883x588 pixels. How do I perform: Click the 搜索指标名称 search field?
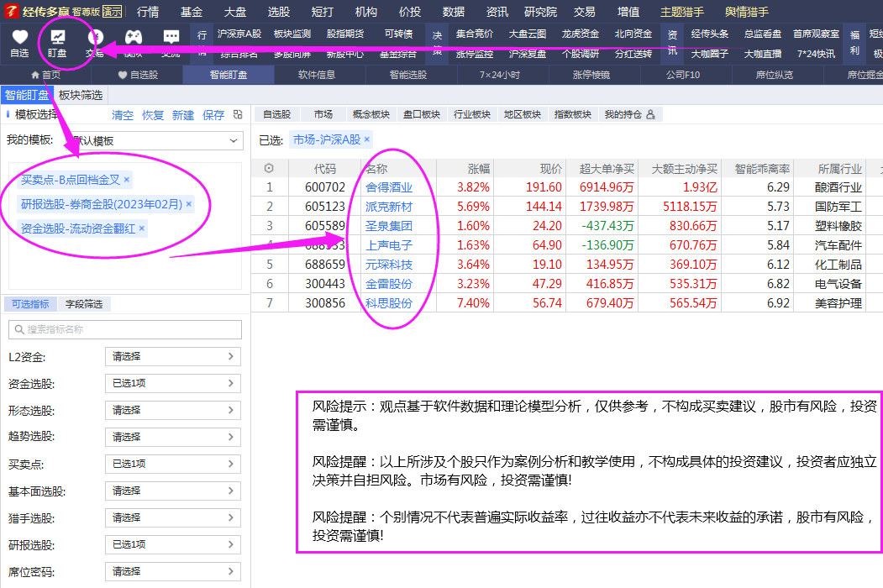[125, 329]
